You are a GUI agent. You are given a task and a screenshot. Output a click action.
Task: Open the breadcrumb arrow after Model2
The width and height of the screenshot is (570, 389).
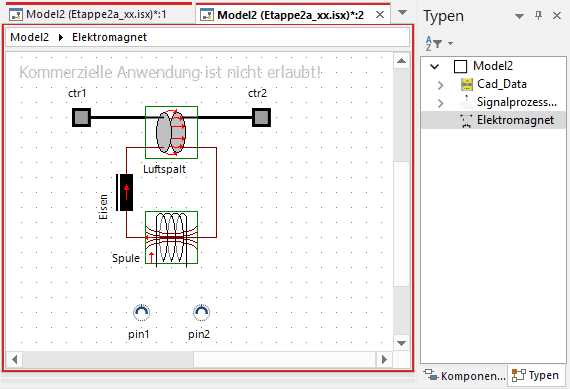click(x=61, y=37)
